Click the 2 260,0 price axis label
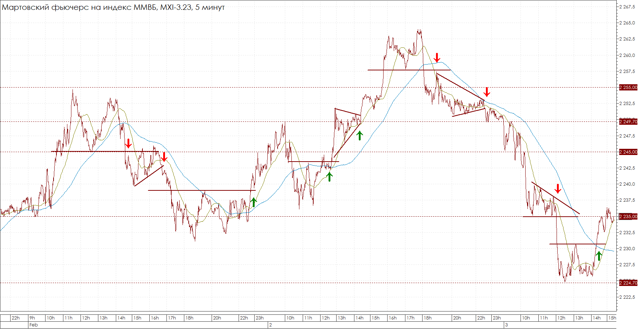Viewport: 644px width, 329px height. click(x=627, y=55)
